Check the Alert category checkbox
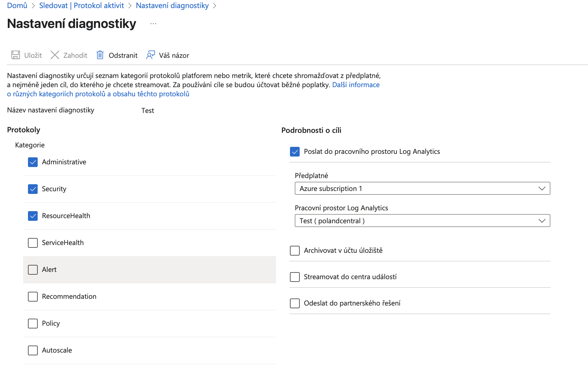The width and height of the screenshot is (588, 369). [33, 269]
